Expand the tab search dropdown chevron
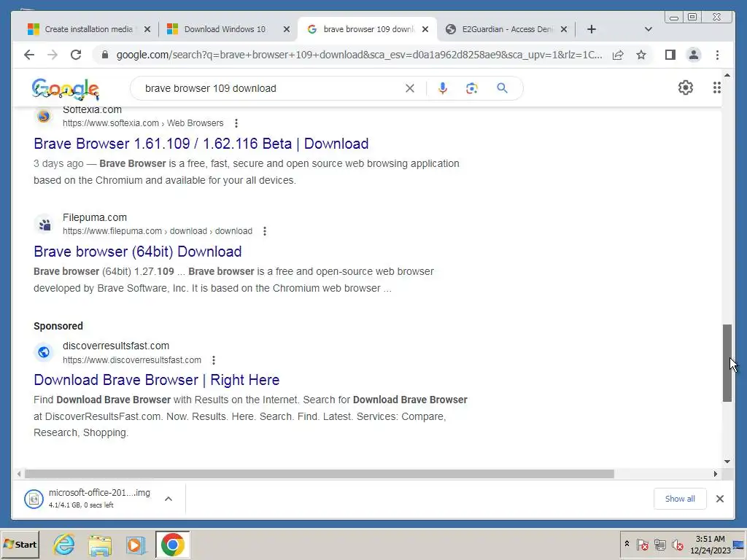 [648, 29]
